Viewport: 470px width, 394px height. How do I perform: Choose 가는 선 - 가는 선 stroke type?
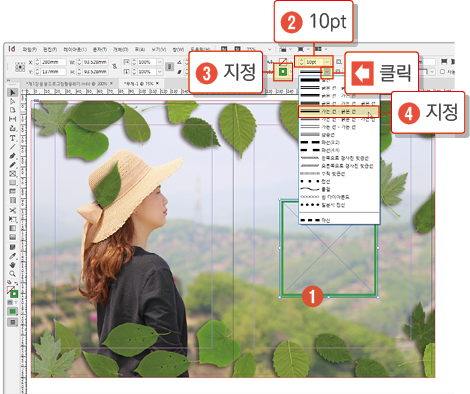click(x=339, y=127)
